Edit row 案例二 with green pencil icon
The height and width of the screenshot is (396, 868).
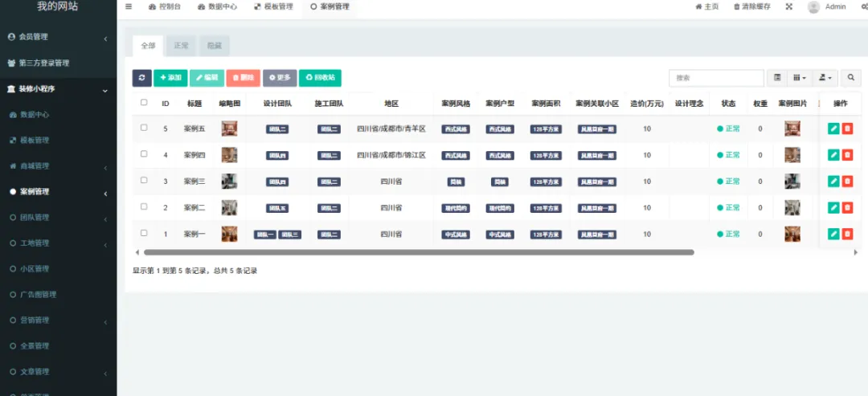pos(833,207)
